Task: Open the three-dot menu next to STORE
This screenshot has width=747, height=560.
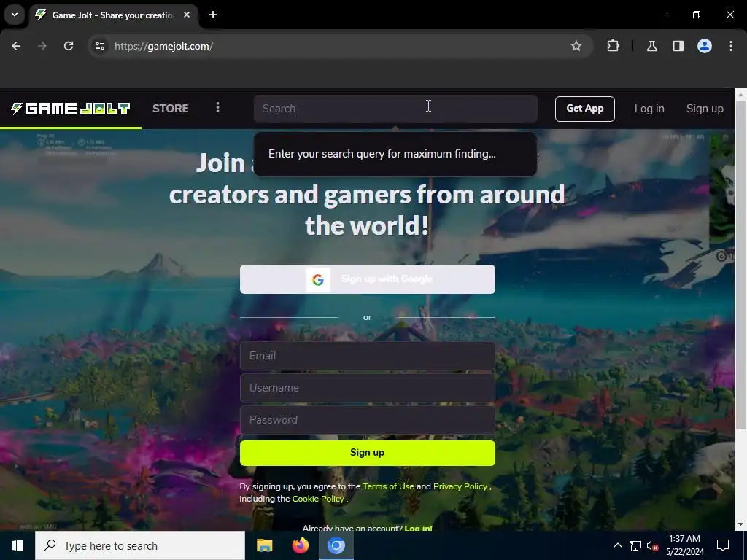Action: [x=217, y=108]
